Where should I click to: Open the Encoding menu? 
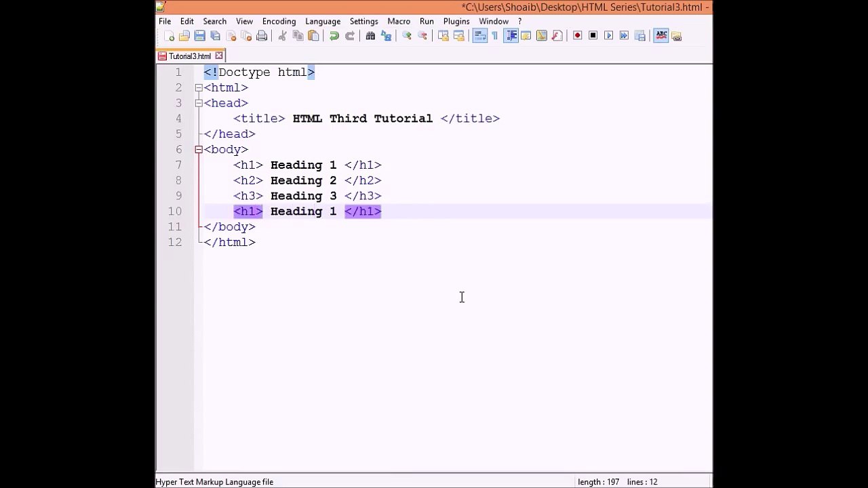[279, 21]
